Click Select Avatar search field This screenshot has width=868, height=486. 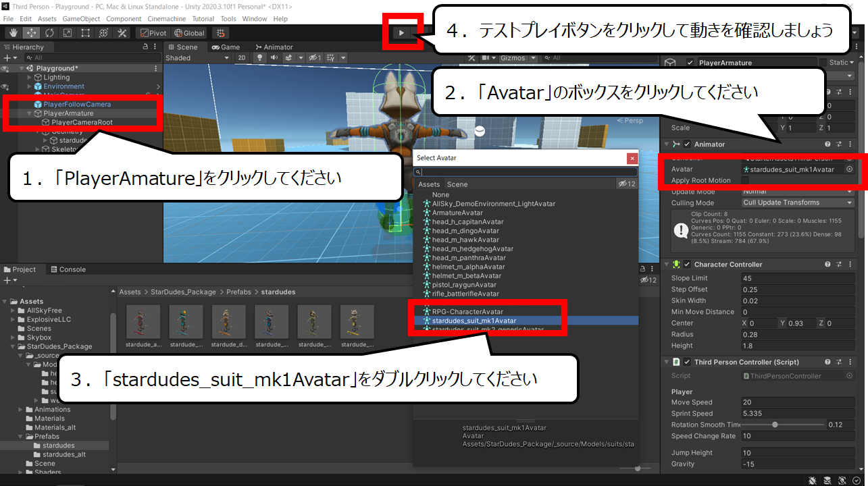526,172
